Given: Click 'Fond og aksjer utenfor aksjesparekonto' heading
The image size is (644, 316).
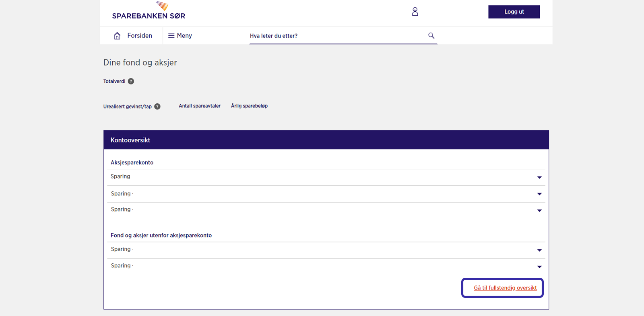Looking at the screenshot, I should pos(161,235).
